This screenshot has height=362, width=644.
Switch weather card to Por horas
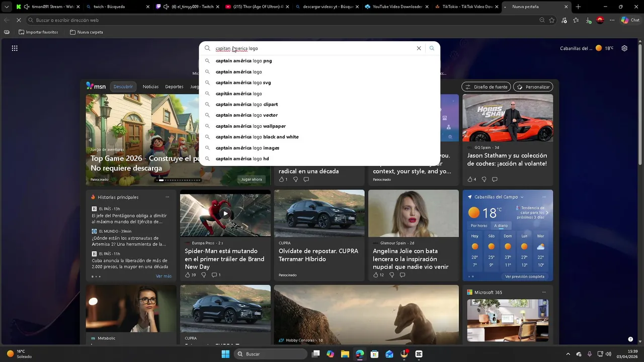[x=479, y=226]
